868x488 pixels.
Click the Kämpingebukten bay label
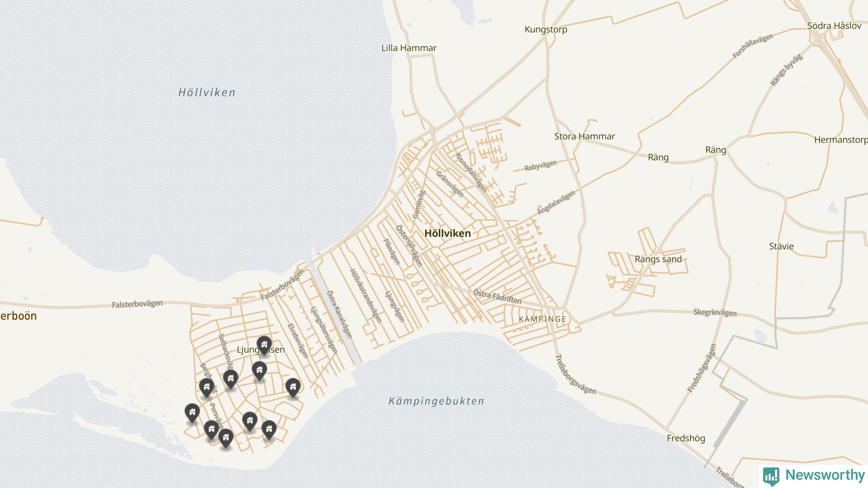coord(436,401)
